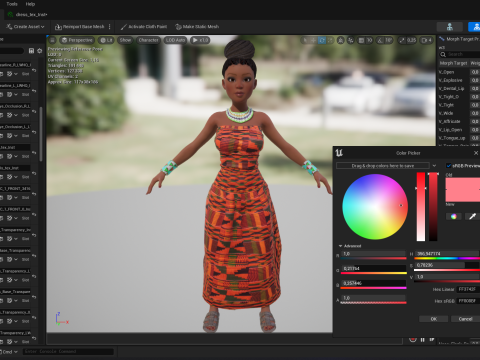The height and width of the screenshot is (360, 480).
Task: Close the Color Picker dialog
Action: (x=476, y=153)
